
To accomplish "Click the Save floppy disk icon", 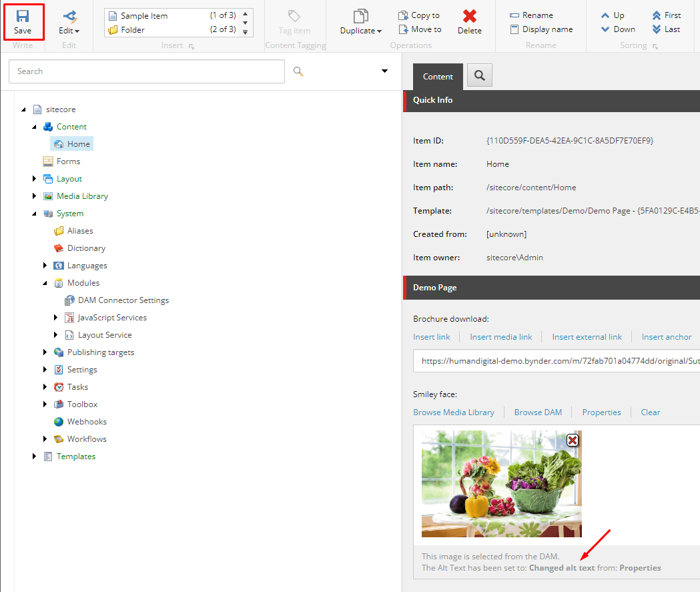I will click(x=23, y=15).
